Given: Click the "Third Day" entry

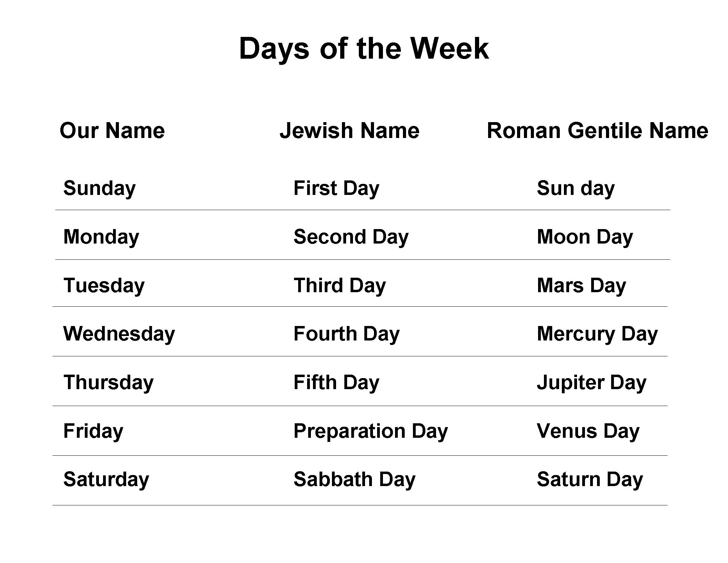Looking at the screenshot, I should point(340,286).
